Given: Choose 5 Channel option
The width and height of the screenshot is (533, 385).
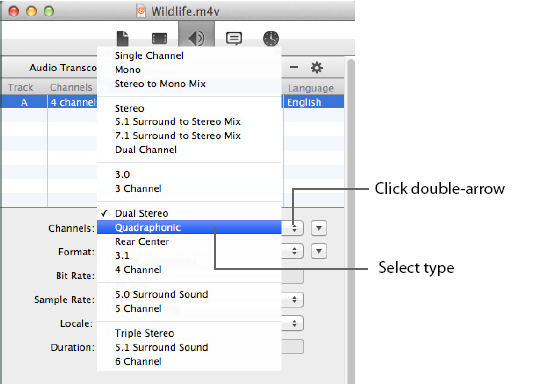Looking at the screenshot, I should click(189, 308).
